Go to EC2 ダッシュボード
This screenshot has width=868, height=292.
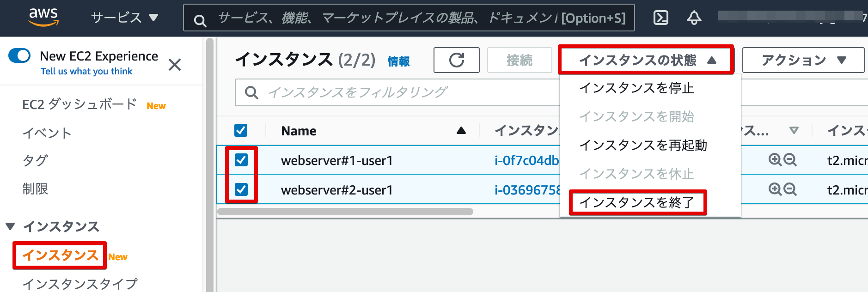click(79, 104)
